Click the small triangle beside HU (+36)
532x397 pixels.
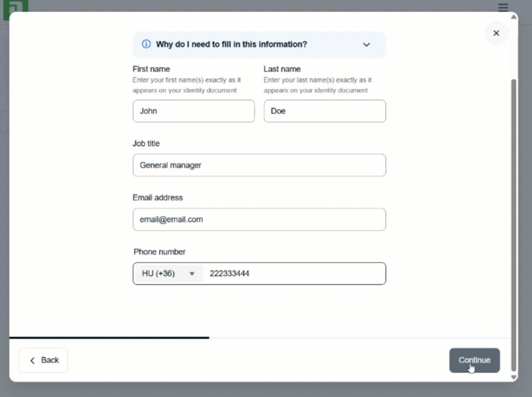[x=192, y=274]
